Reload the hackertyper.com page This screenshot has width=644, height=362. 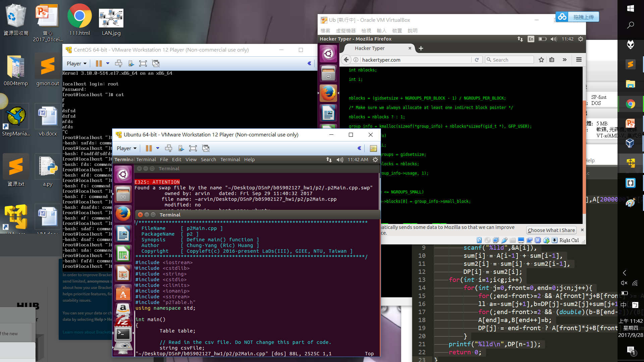(477, 60)
